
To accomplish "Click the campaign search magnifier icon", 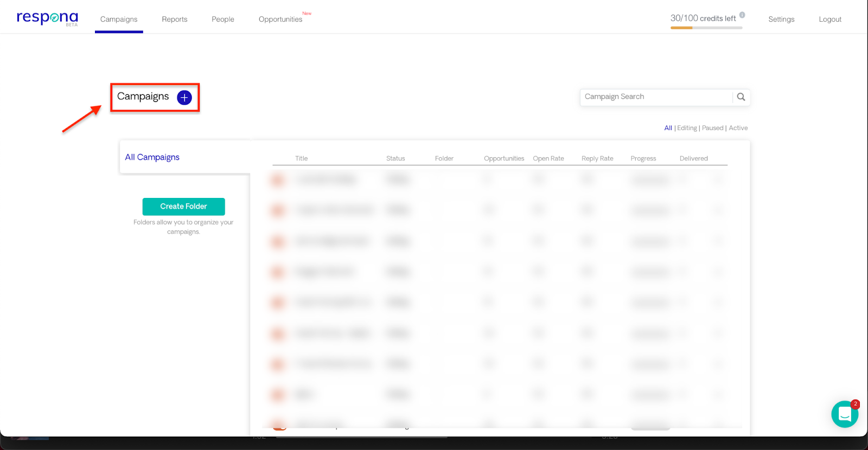I will [x=741, y=97].
